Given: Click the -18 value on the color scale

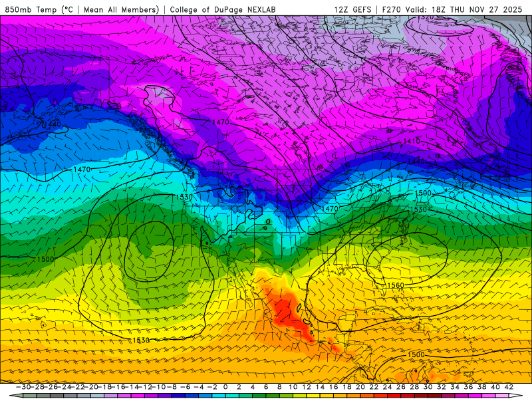Looking at the screenshot, I should click(105, 387).
